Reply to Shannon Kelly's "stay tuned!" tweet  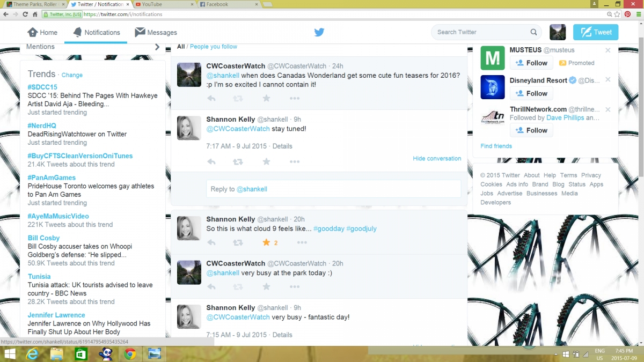pyautogui.click(x=211, y=161)
